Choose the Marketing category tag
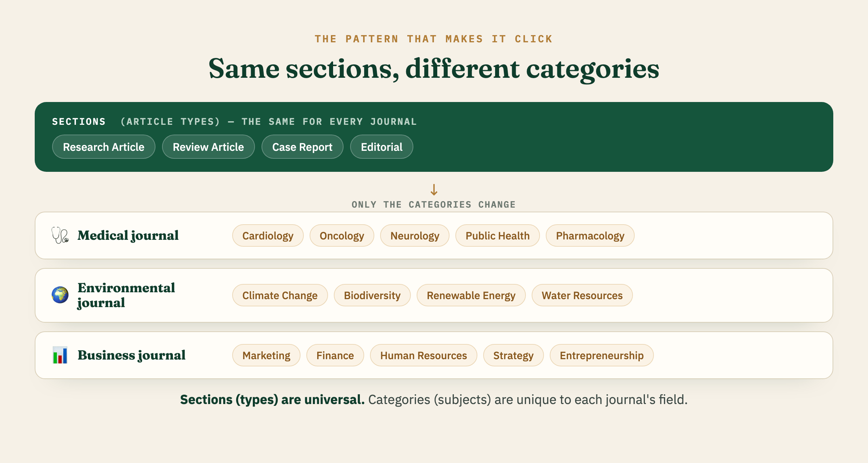The image size is (868, 463). [267, 355]
